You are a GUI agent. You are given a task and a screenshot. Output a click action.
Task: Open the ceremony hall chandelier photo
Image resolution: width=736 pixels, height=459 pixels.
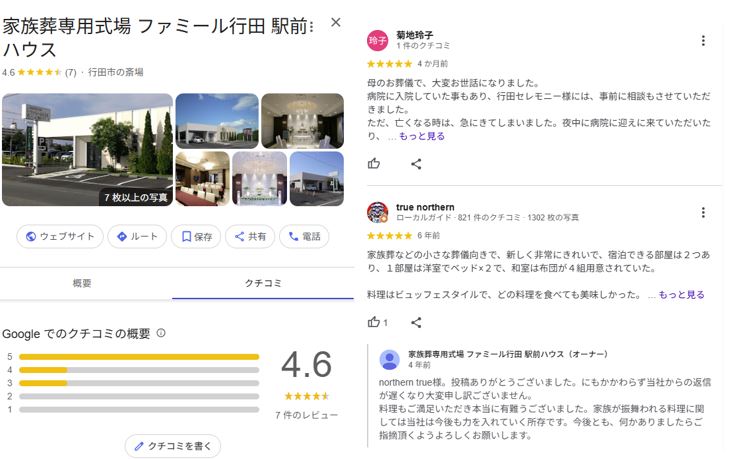pos(302,121)
